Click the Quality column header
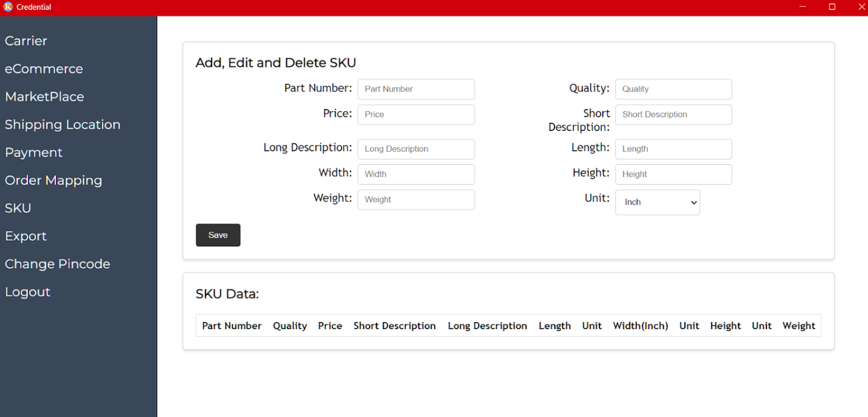This screenshot has height=417, width=868. point(290,326)
